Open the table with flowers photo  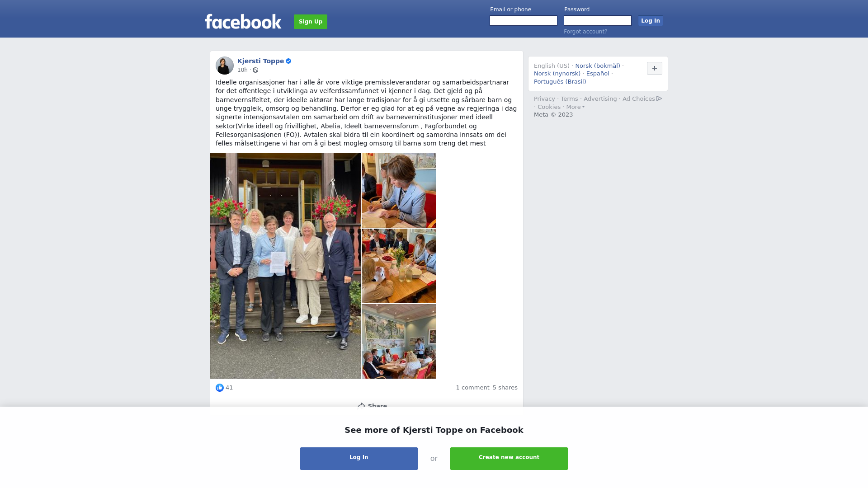pyautogui.click(x=399, y=266)
